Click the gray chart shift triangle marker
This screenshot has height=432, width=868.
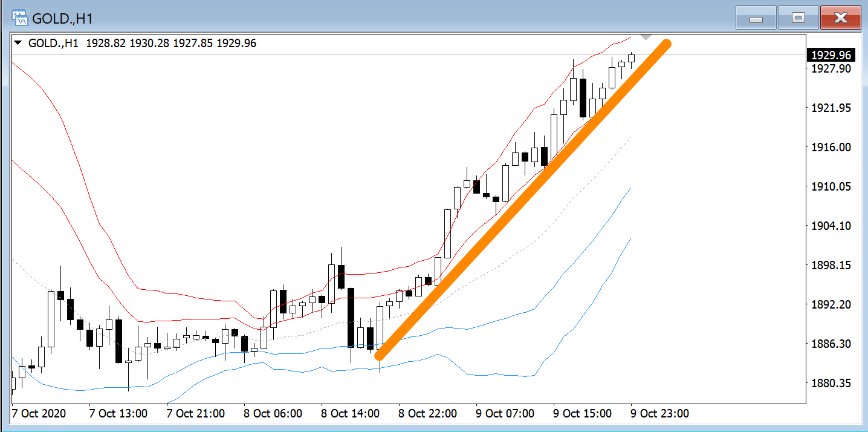pos(646,37)
